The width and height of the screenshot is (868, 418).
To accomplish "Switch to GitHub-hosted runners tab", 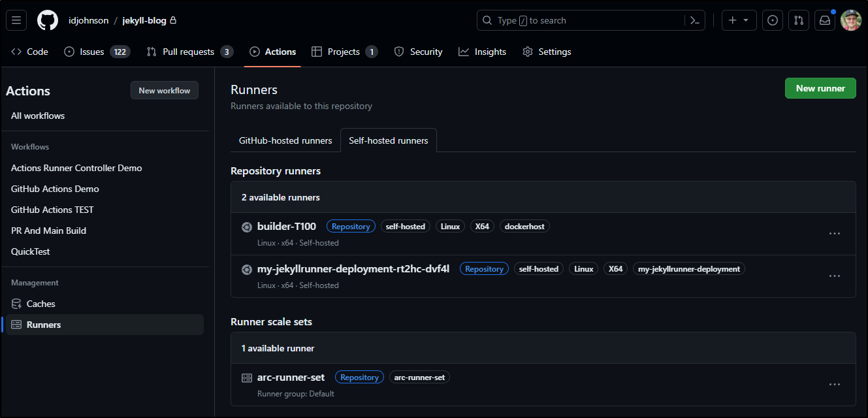I will (x=285, y=140).
